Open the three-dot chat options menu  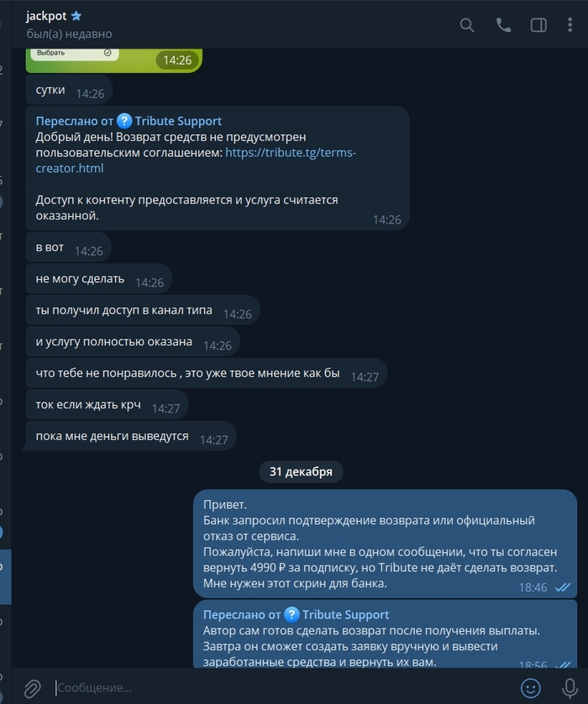tap(570, 25)
